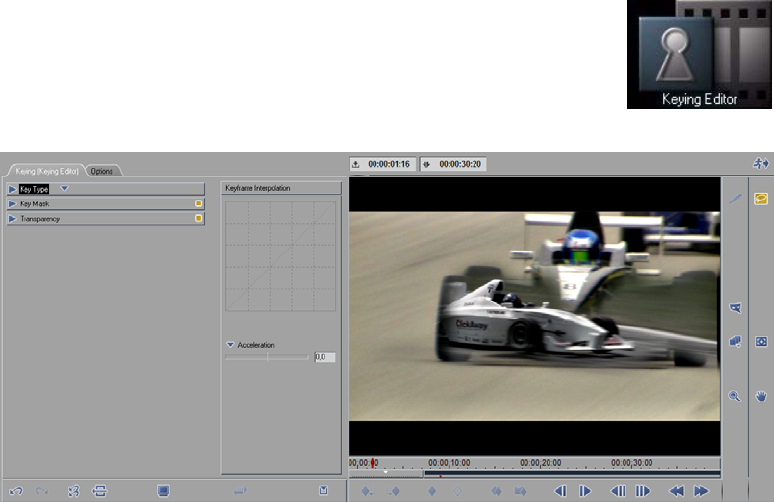Click the Redo arrow in bottom toolbar
The image size is (774, 502).
tap(42, 491)
